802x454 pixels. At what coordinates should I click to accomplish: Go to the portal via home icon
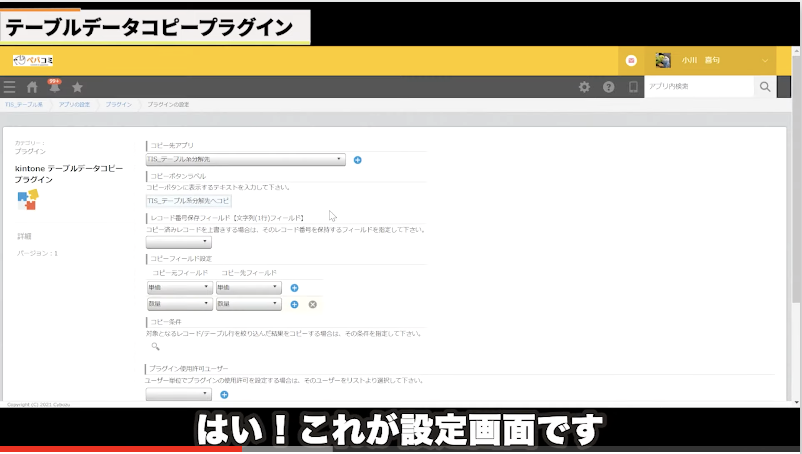tap(32, 88)
